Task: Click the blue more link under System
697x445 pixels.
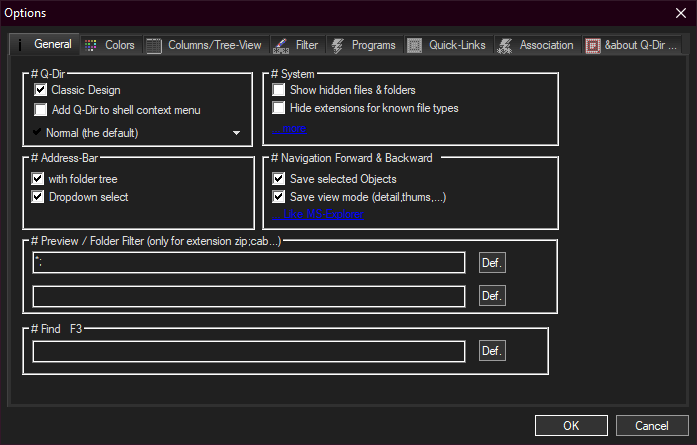Action: (294, 128)
